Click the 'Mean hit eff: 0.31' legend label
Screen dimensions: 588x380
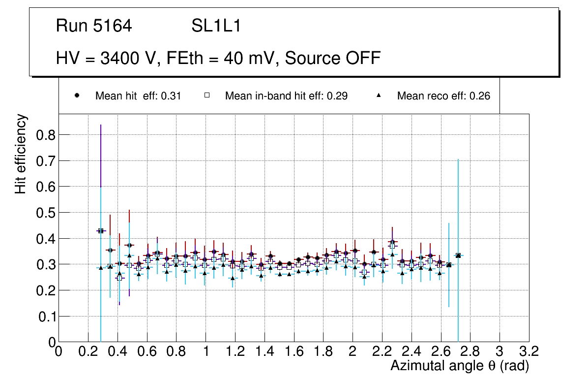[138, 96]
